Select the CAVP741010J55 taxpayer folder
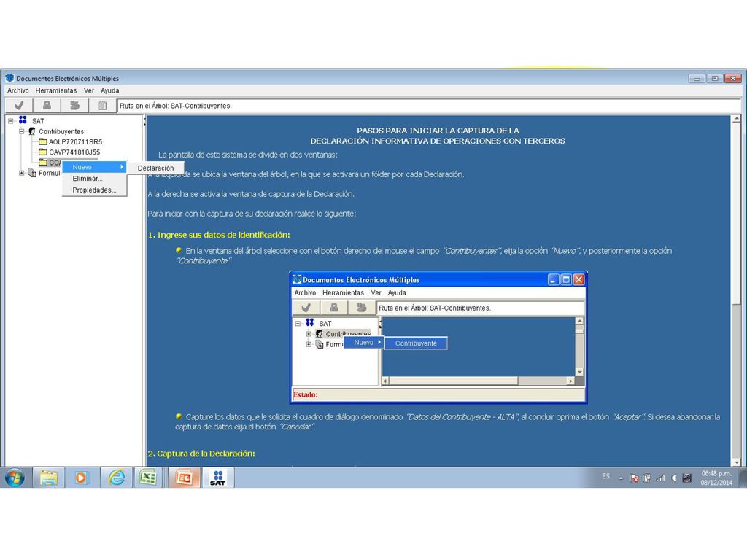The image size is (747, 560). (x=74, y=152)
